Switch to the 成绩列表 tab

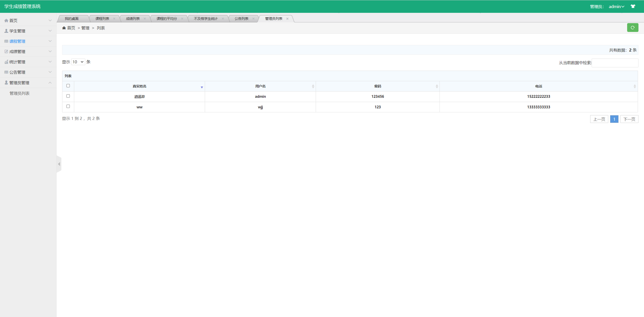[x=133, y=19]
